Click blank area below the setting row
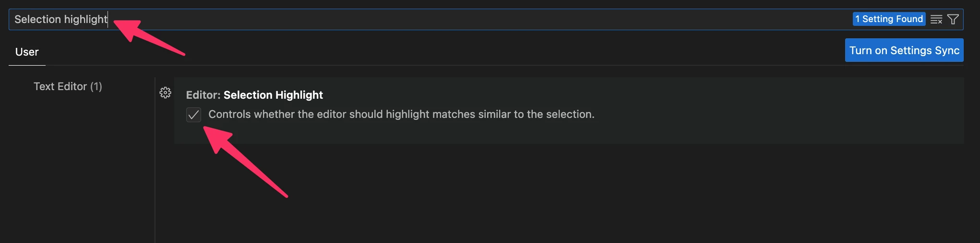Viewport: 980px width, 243px height. click(576, 192)
